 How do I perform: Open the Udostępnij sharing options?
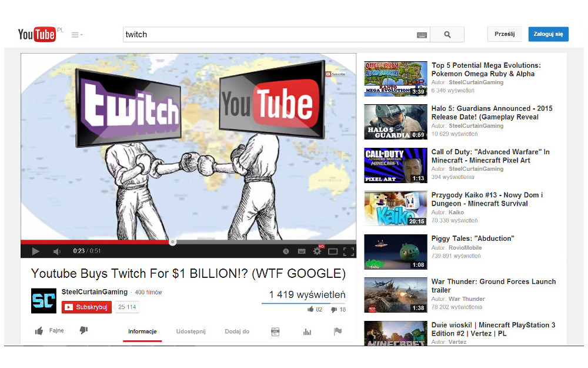click(x=191, y=331)
